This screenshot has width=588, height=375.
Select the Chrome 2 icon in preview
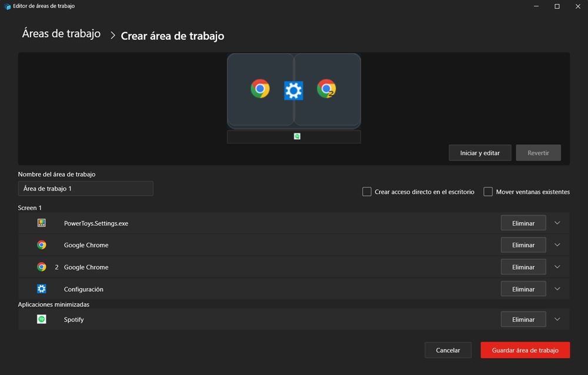[x=326, y=89]
